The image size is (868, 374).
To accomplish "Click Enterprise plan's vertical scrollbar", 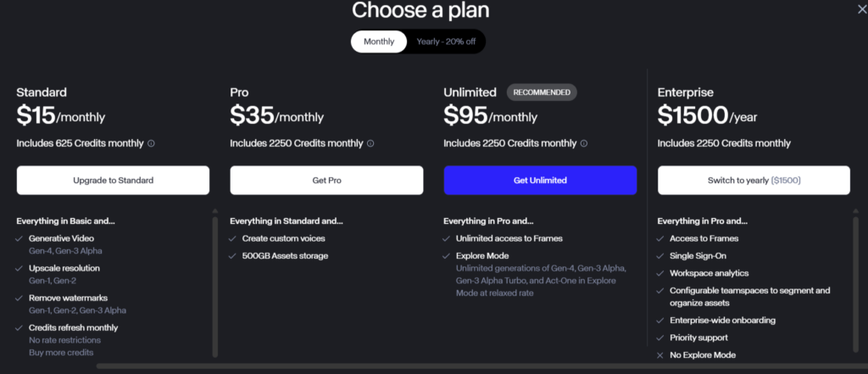I will (x=856, y=284).
